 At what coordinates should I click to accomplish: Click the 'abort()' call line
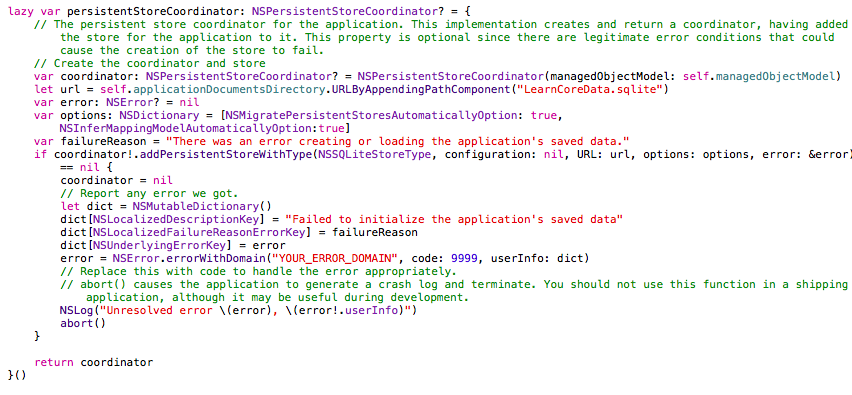[83, 324]
